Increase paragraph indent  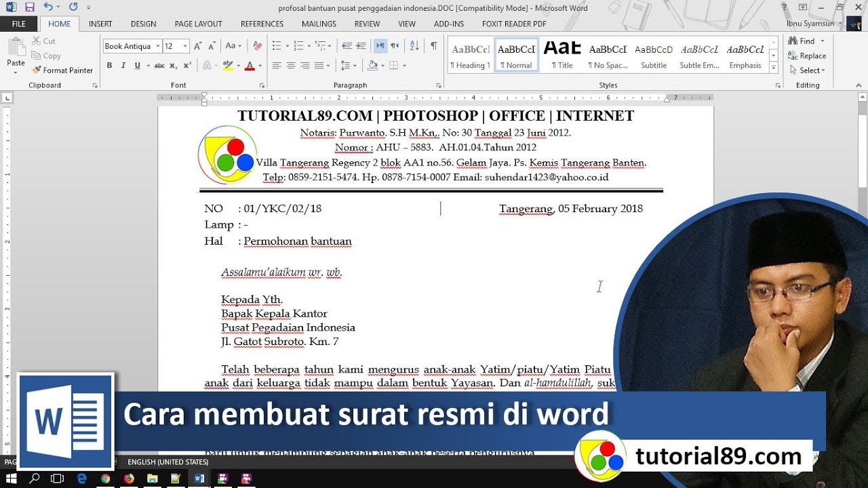coord(361,46)
